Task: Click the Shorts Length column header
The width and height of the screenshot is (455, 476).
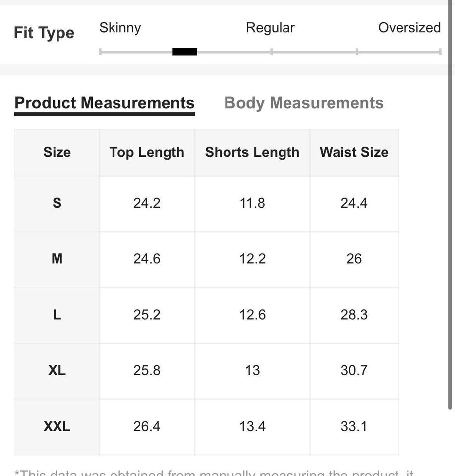Action: 252,152
